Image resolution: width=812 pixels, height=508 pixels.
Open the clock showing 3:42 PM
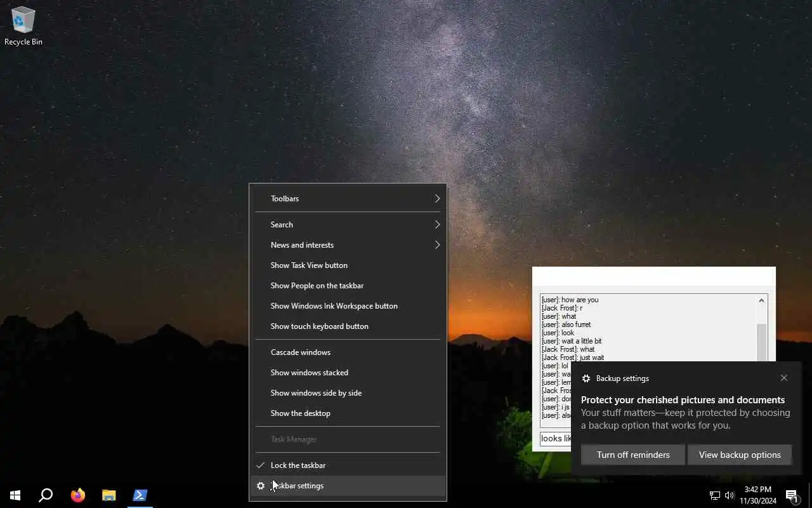pyautogui.click(x=758, y=495)
